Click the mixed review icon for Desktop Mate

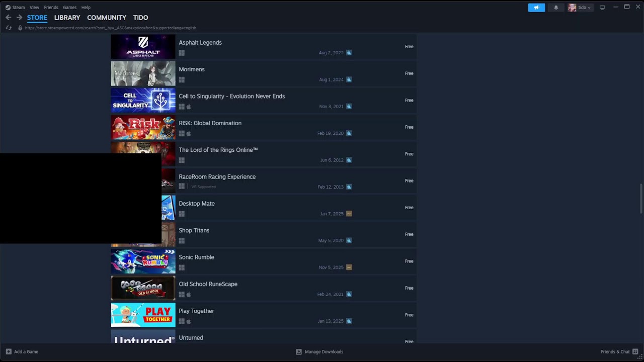349,214
